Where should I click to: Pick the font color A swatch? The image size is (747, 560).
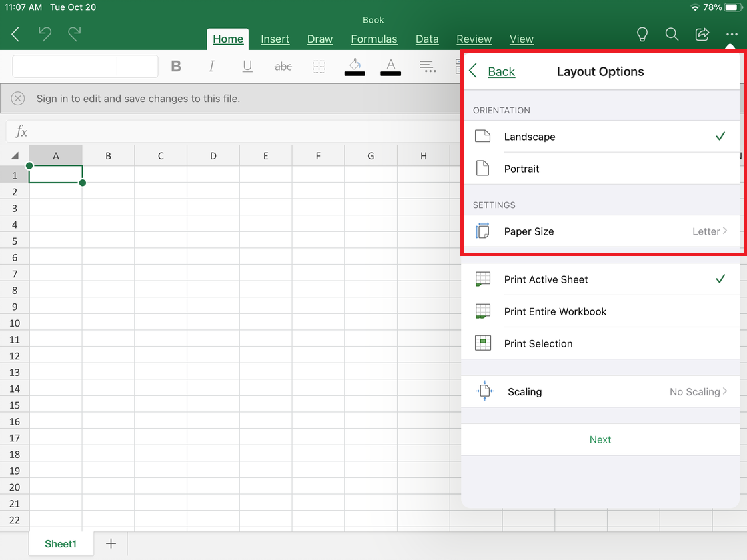[391, 67]
